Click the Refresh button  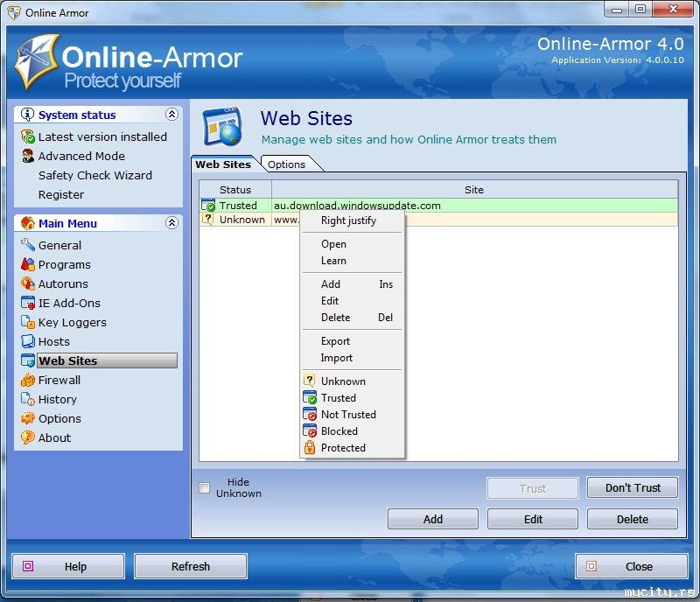pyautogui.click(x=191, y=566)
